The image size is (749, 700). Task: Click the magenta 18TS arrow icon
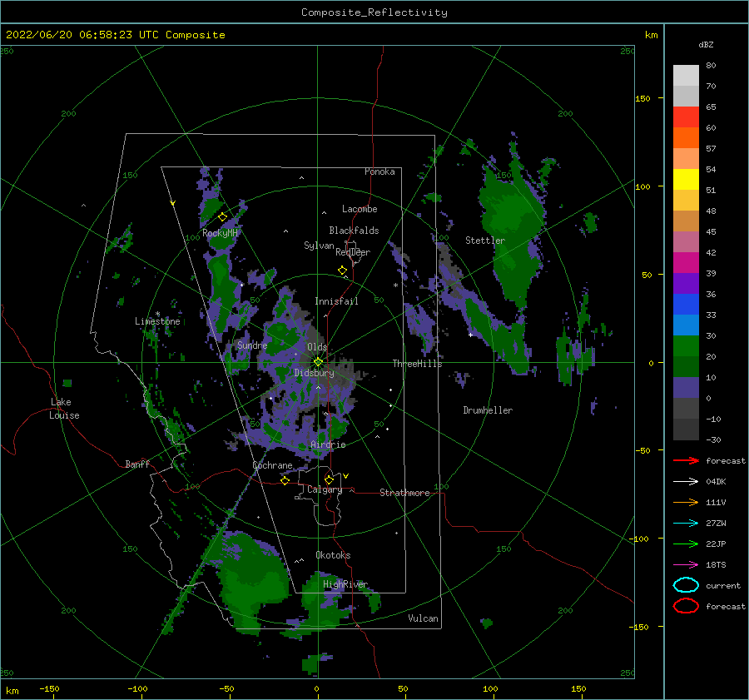(x=686, y=565)
